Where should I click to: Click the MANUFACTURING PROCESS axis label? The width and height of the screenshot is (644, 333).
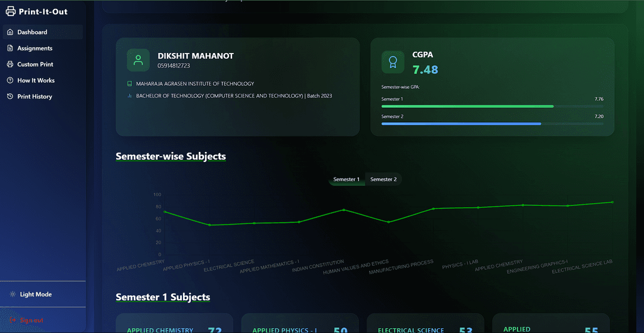(401, 267)
